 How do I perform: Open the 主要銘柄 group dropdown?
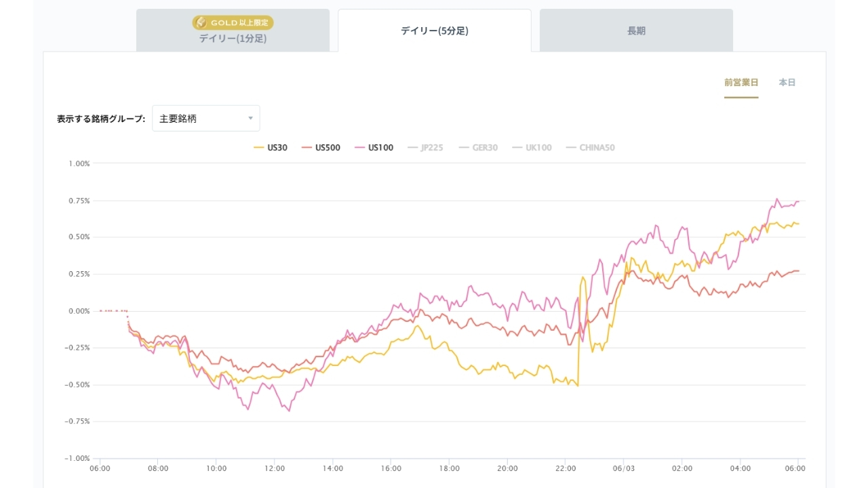pyautogui.click(x=206, y=119)
